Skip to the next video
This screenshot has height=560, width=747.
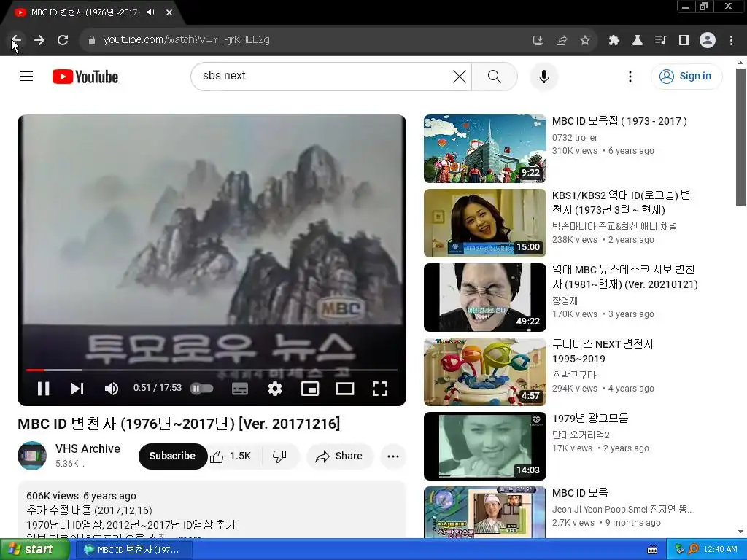coord(77,389)
